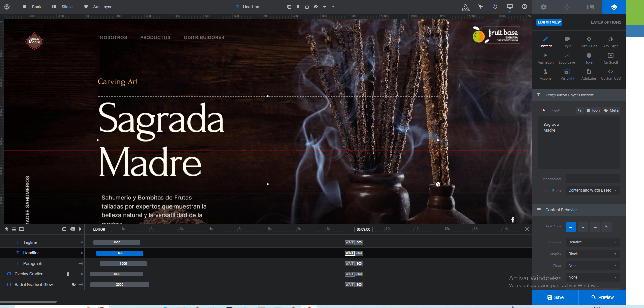Image resolution: width=644 pixels, height=308 pixels.
Task: Open Adv. Style settings
Action: 611,42
